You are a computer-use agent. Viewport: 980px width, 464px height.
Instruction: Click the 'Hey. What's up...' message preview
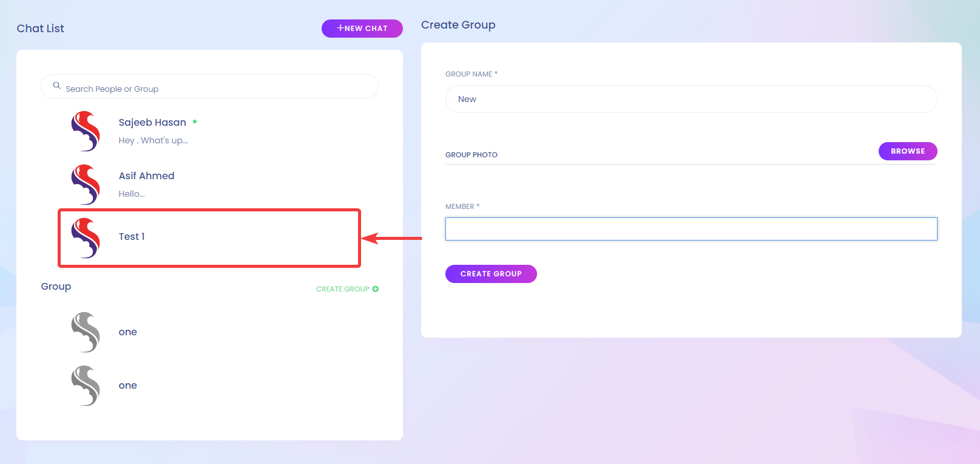click(x=154, y=140)
